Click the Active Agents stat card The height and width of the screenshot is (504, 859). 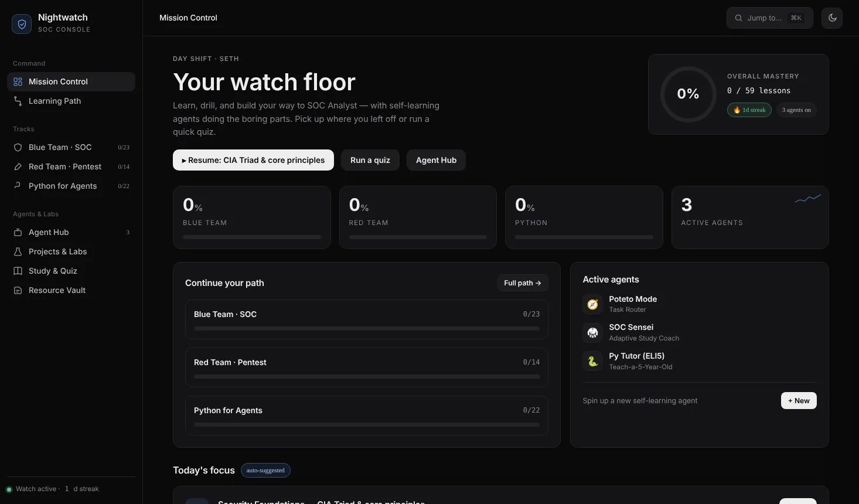point(750,217)
